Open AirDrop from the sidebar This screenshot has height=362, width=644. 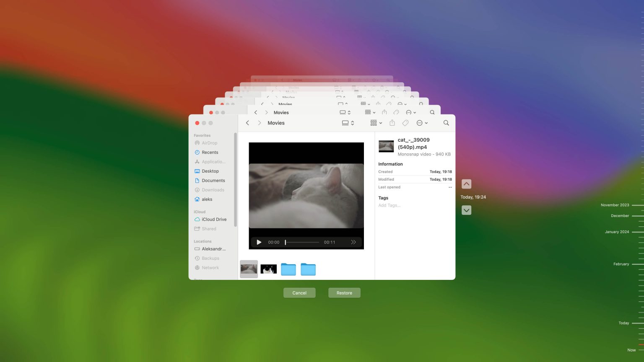click(x=209, y=143)
